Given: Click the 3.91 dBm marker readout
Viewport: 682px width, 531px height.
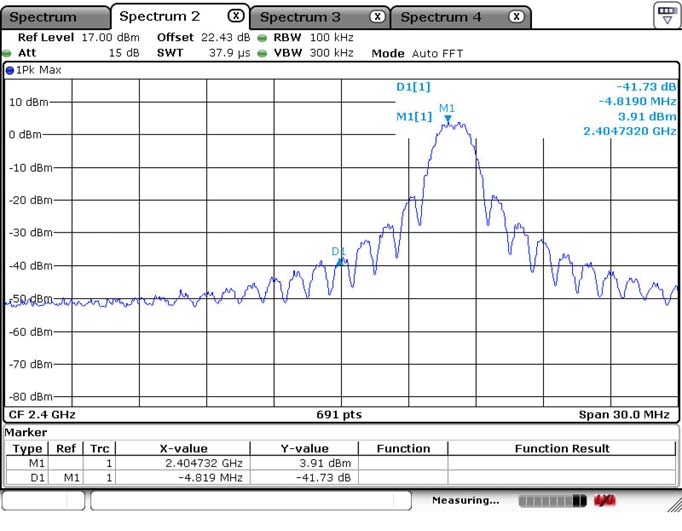Looking at the screenshot, I should (647, 116).
